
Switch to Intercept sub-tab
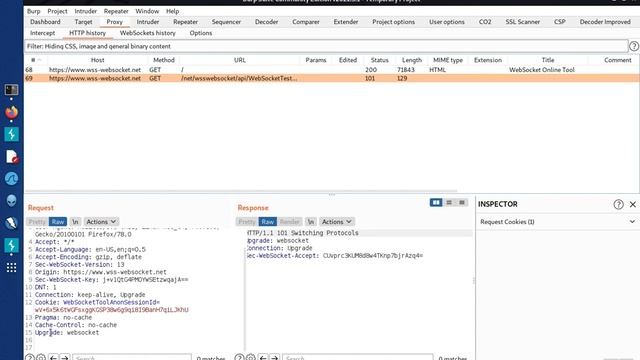click(x=42, y=33)
